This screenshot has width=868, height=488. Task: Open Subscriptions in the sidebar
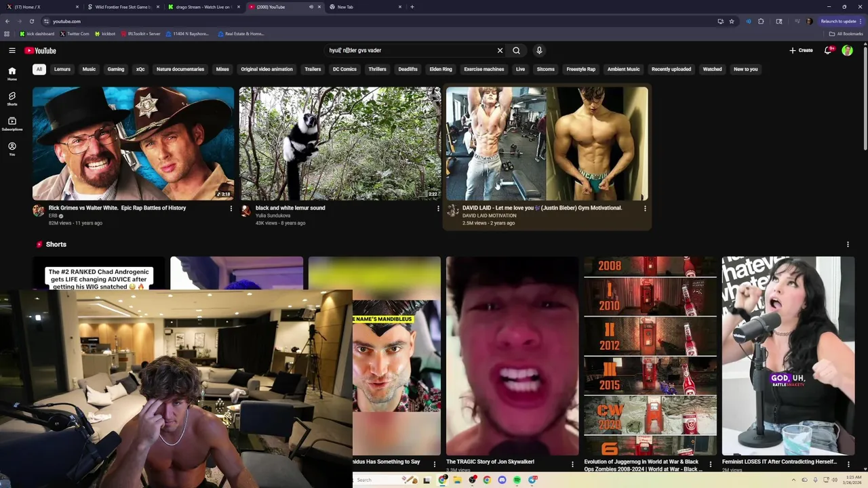coord(12,124)
